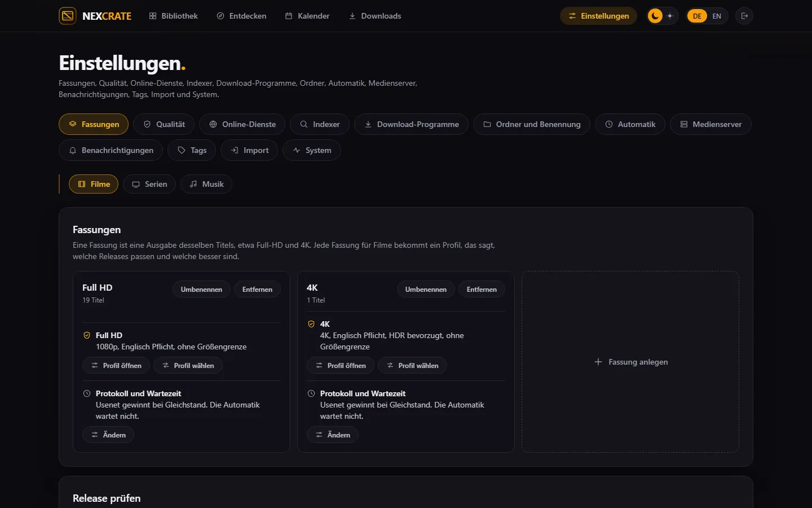Rename the Full HD version via Umbenennen

coord(201,290)
